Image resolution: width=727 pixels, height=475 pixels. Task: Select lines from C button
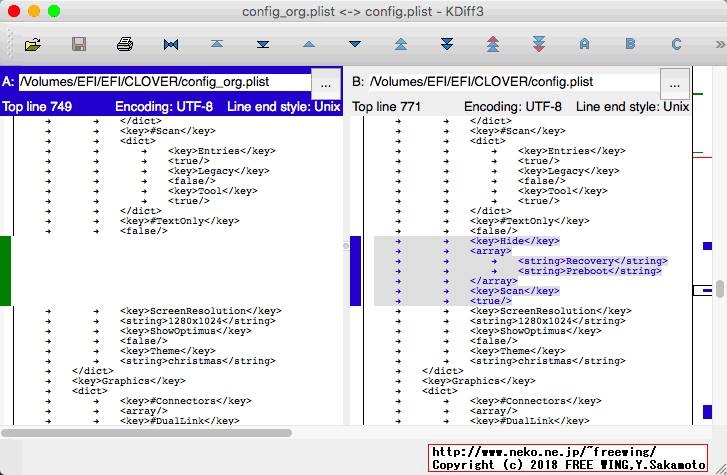tap(676, 44)
